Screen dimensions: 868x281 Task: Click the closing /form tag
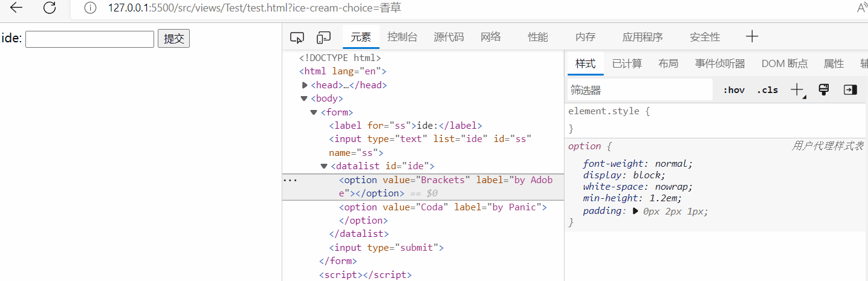click(338, 261)
